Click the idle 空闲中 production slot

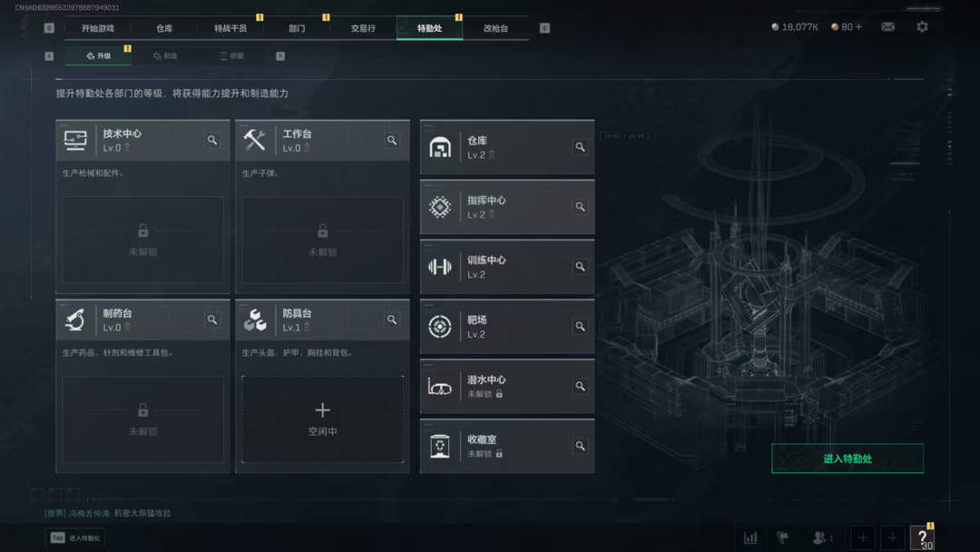(x=322, y=419)
